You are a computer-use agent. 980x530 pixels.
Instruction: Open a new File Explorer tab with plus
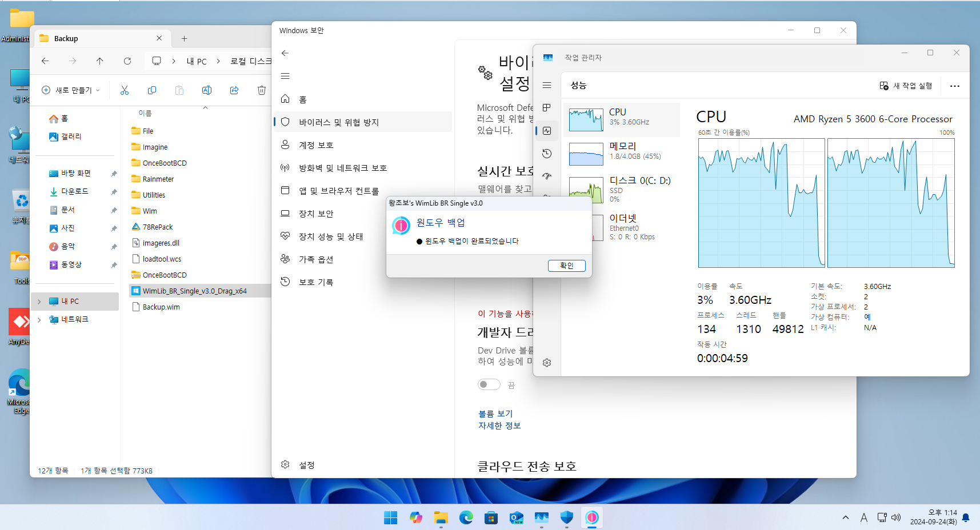coord(184,38)
